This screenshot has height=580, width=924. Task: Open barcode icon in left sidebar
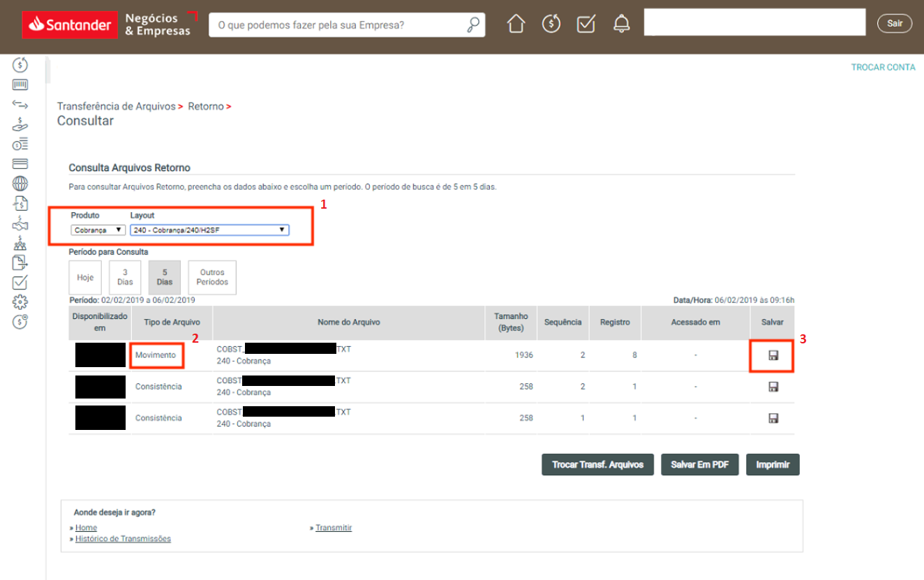coord(20,85)
